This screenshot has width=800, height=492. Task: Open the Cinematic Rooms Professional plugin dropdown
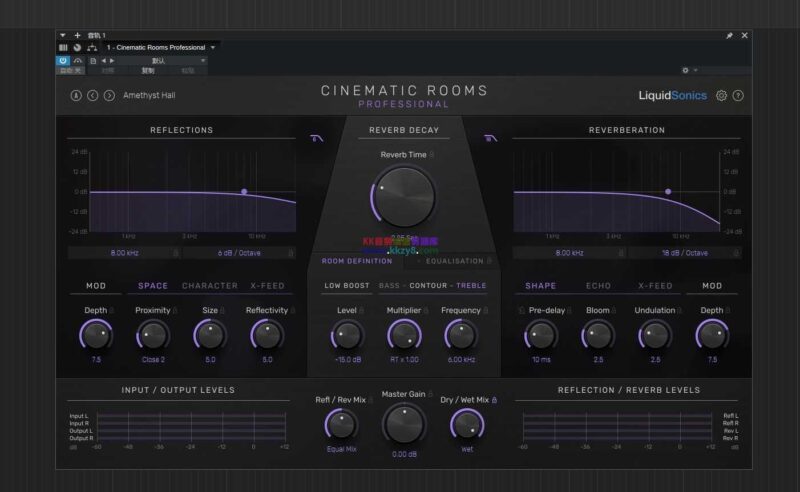pyautogui.click(x=213, y=47)
